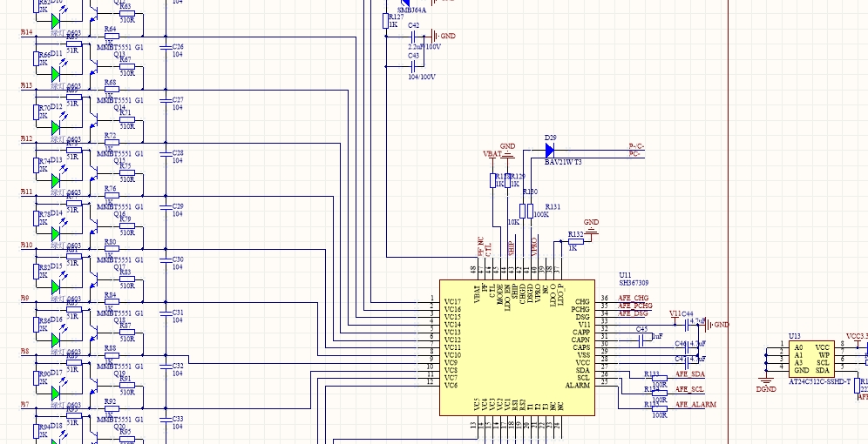Click GND symbol attached to R132

[x=591, y=231]
